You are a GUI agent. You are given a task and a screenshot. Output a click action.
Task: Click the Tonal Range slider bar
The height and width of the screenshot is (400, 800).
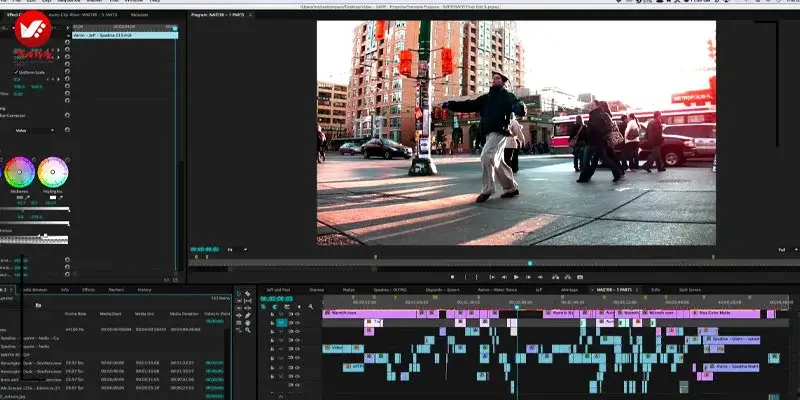[34, 239]
